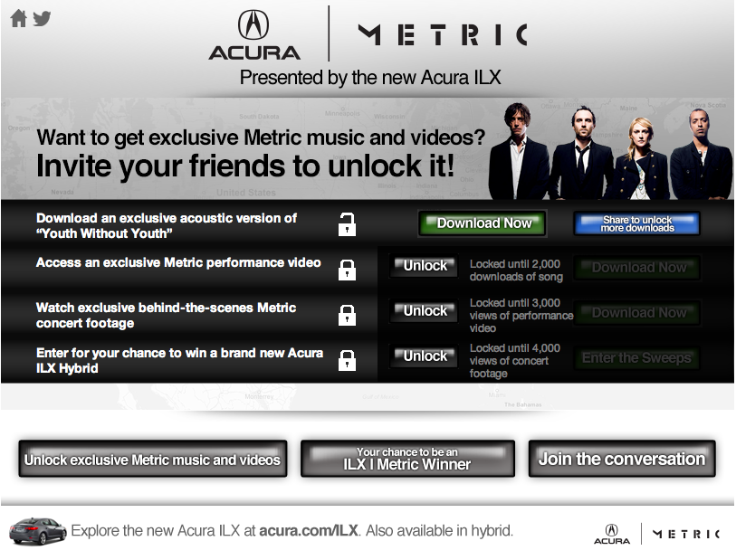Click the home icon in the header

click(x=18, y=19)
